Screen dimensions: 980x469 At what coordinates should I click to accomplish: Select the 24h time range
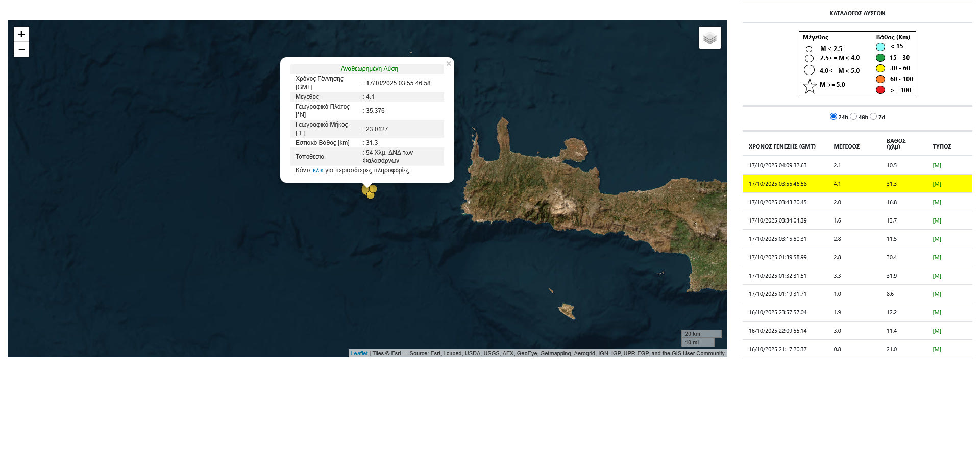tap(833, 116)
